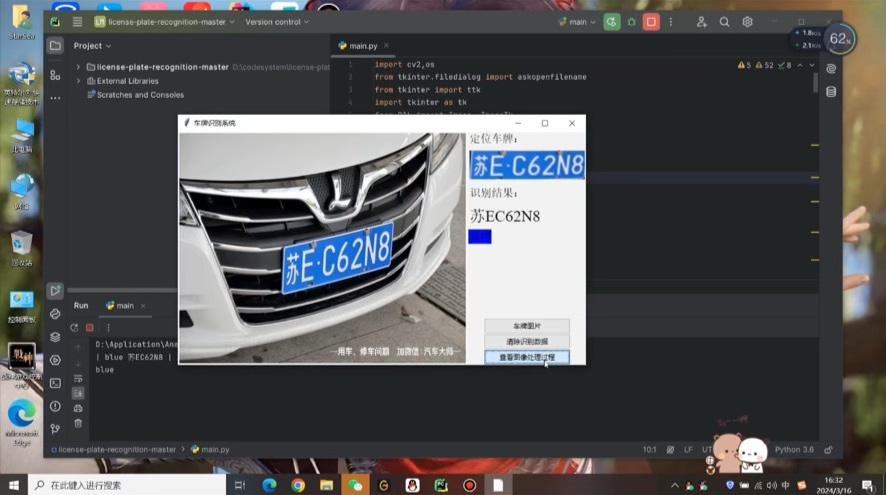Open Google Chrome from the taskbar

(298, 485)
